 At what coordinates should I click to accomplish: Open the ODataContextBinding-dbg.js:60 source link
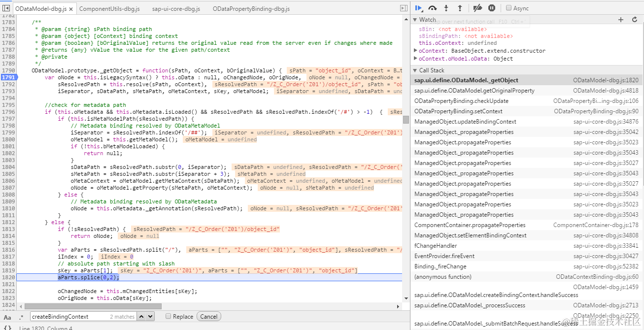[597, 277]
